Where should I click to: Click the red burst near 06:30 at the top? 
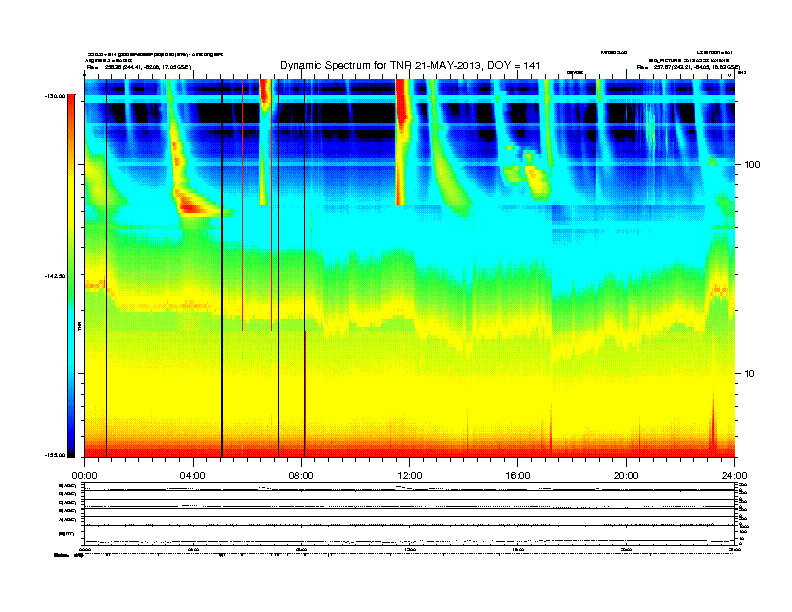pyautogui.click(x=265, y=92)
